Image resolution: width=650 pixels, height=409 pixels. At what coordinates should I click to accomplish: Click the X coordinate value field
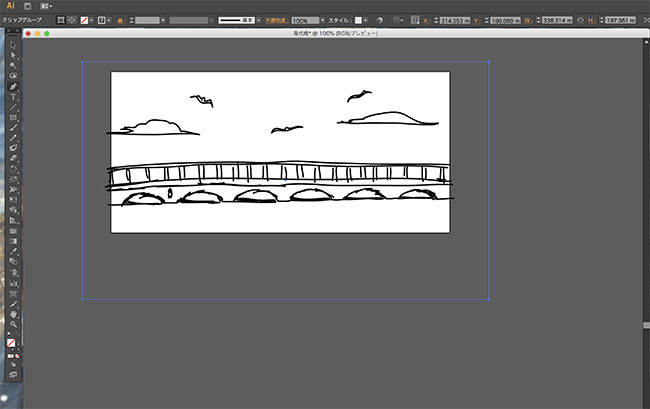455,20
